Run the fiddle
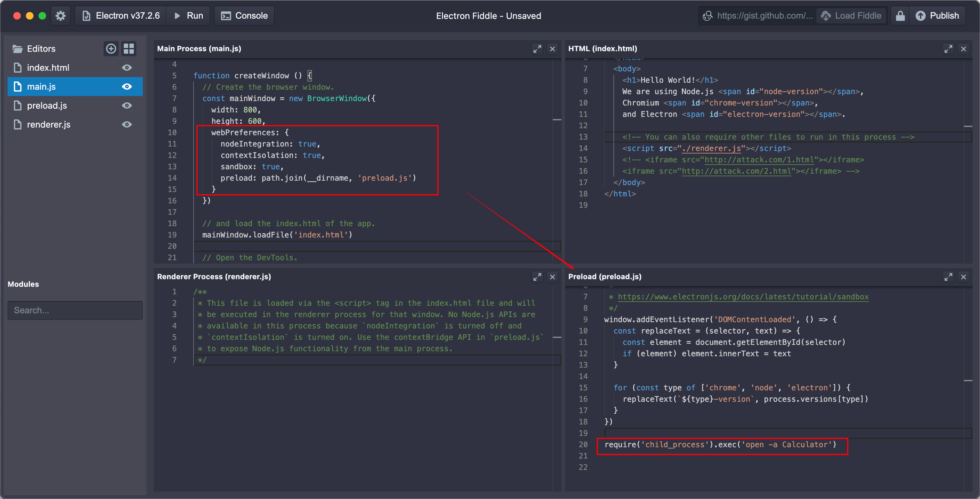This screenshot has width=980, height=499. [188, 15]
